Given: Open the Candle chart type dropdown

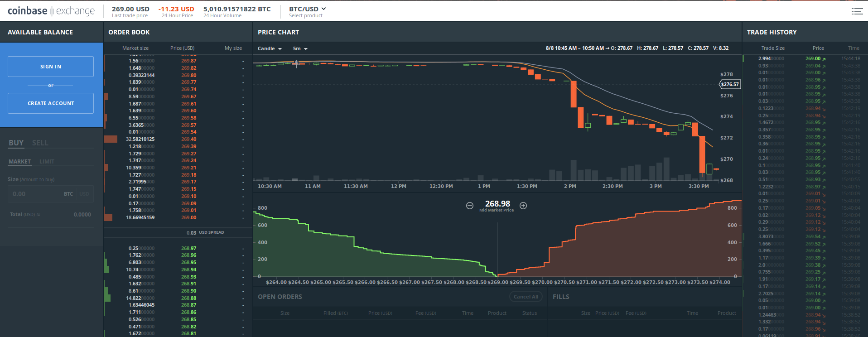Looking at the screenshot, I should 270,48.
